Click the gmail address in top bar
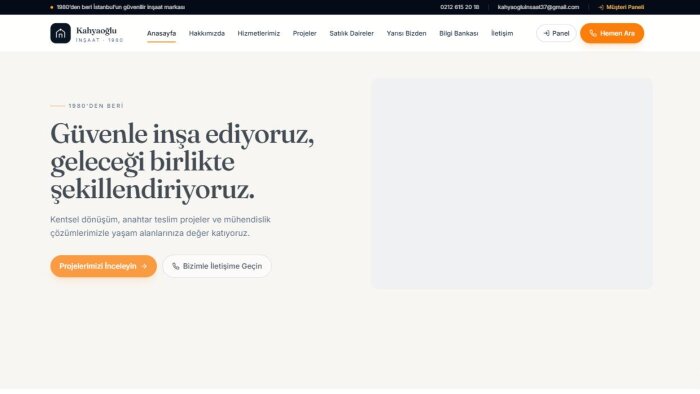The width and height of the screenshot is (700, 394). (538, 7)
